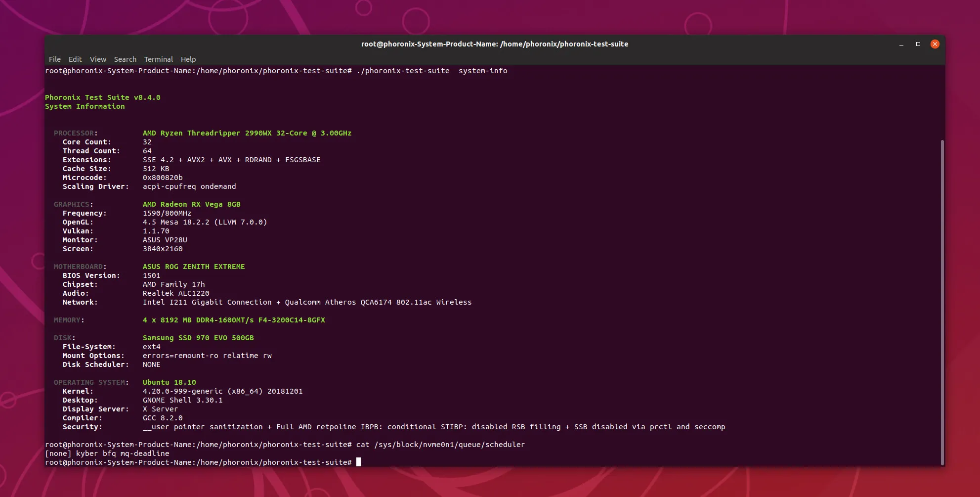This screenshot has width=980, height=497.
Task: Click the kernel version text
Action: tap(222, 391)
